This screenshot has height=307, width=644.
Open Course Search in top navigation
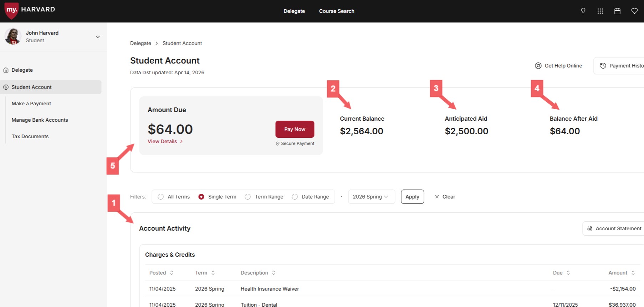point(337,11)
